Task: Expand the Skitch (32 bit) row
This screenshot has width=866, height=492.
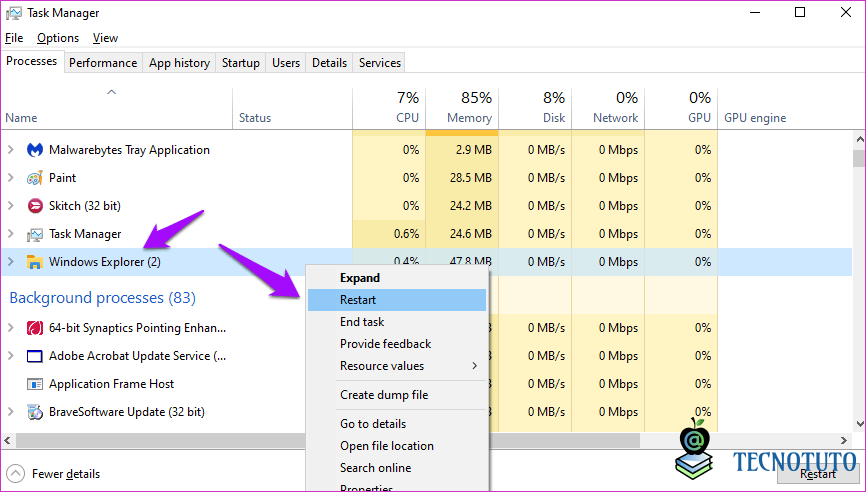Action: click(10, 205)
